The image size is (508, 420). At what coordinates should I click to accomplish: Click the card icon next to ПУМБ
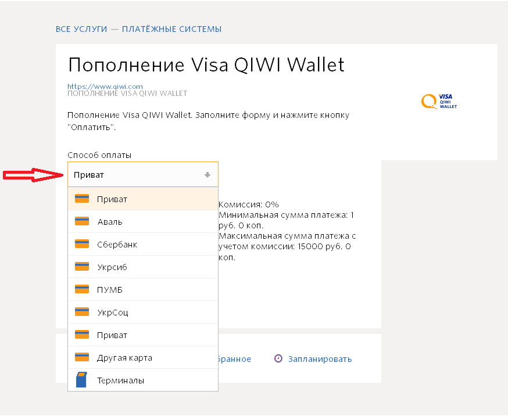click(x=82, y=289)
